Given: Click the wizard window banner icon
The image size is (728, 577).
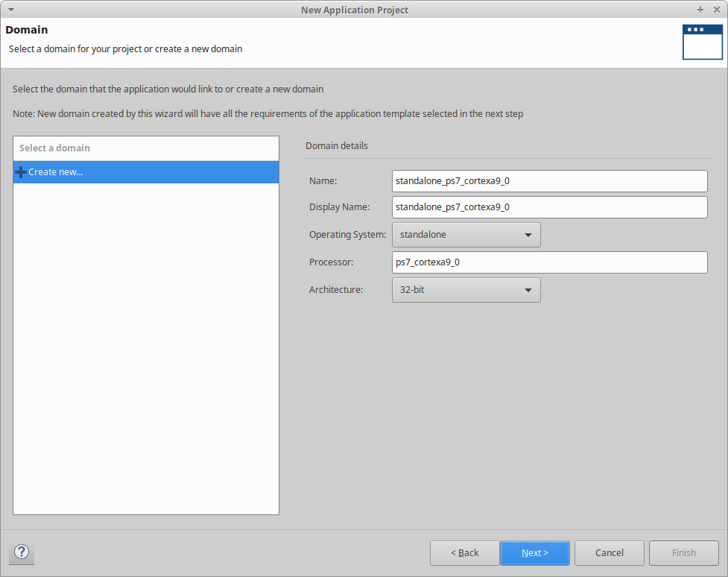Looking at the screenshot, I should pos(702,42).
